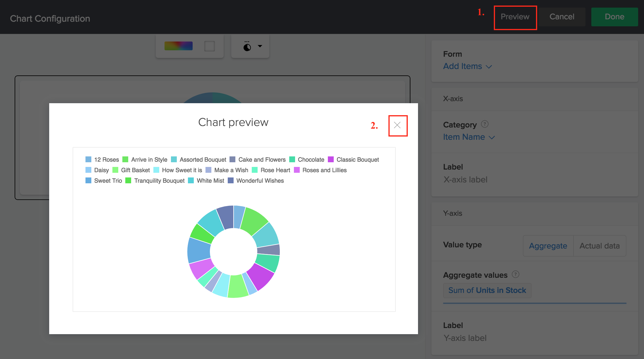Click the X-axis label input field
Screen dimensions: 644x359
[x=498, y=179]
